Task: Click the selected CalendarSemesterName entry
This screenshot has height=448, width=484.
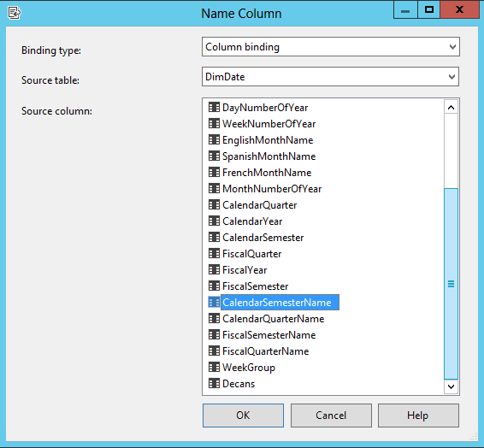Action: point(280,303)
